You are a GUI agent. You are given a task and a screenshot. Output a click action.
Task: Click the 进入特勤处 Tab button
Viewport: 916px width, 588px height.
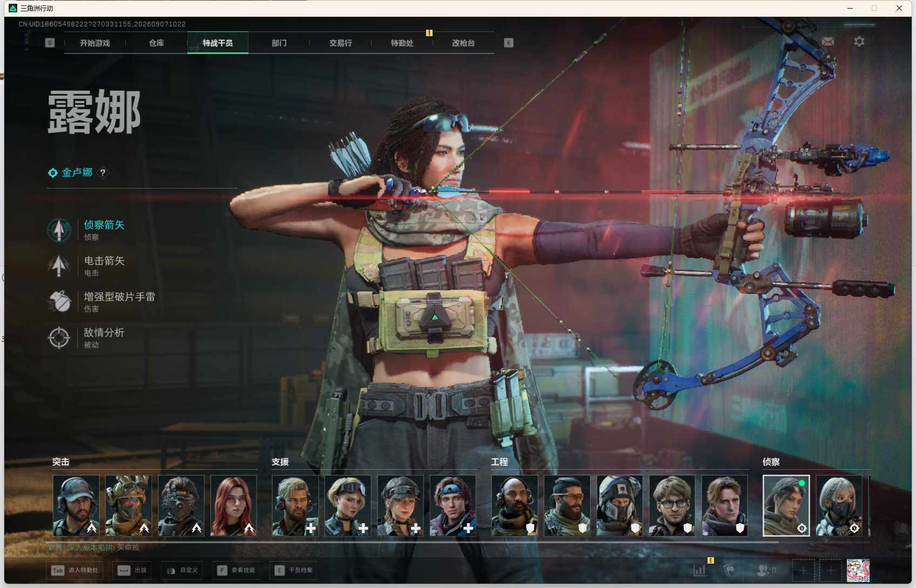tap(75, 570)
